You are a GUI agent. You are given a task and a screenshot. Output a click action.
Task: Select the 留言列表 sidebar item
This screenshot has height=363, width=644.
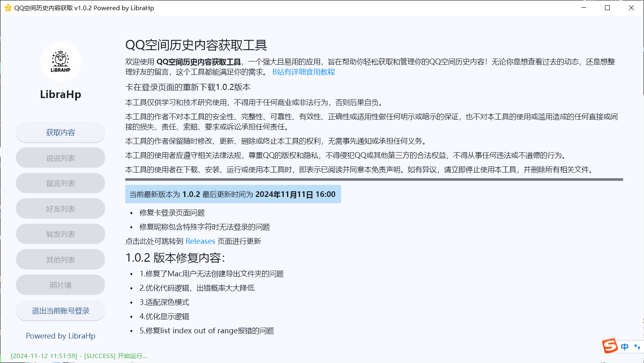point(61,183)
